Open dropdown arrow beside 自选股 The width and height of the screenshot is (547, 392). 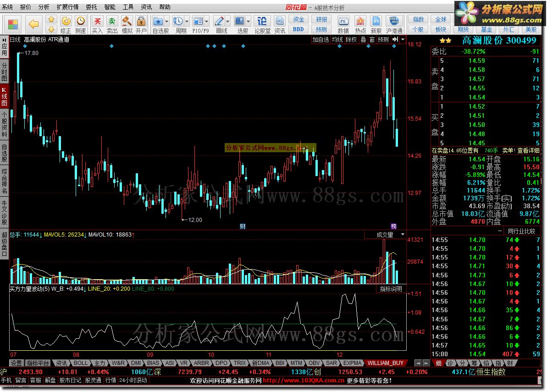point(166,21)
